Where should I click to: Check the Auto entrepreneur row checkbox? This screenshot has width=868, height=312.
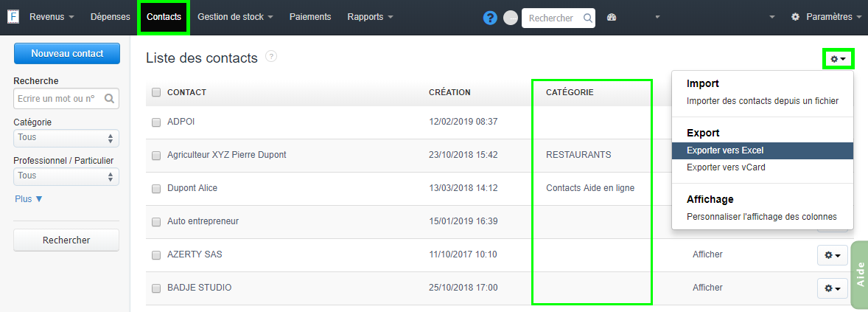(156, 222)
